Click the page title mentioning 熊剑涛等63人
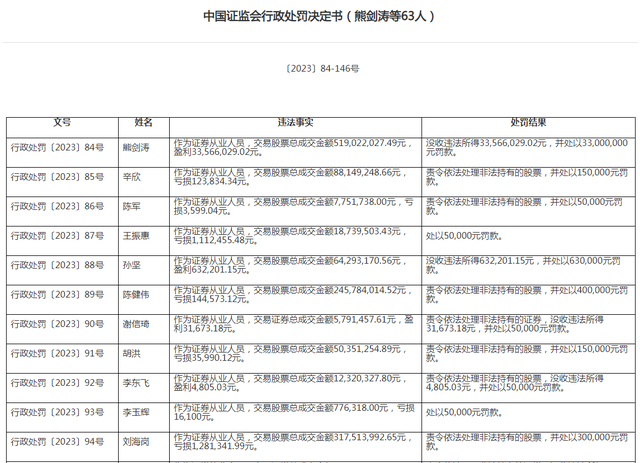 tap(320, 16)
